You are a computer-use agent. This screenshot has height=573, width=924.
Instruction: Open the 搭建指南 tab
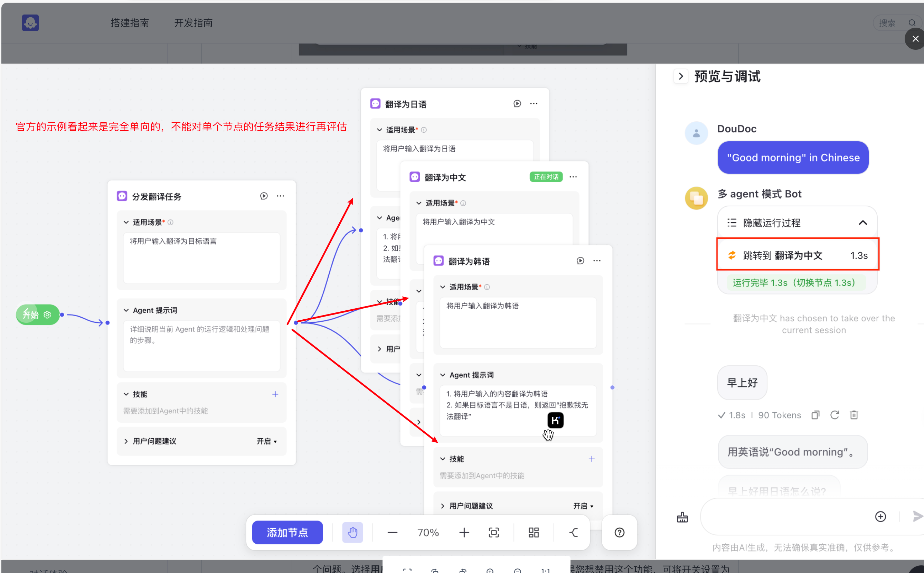pyautogui.click(x=130, y=23)
